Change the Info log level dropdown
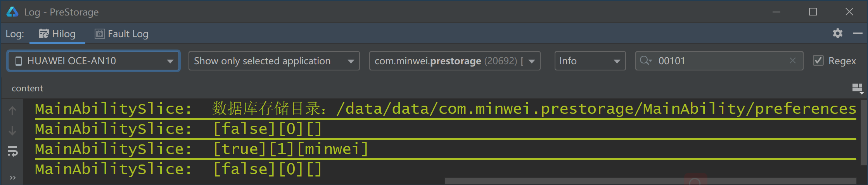 click(x=590, y=61)
